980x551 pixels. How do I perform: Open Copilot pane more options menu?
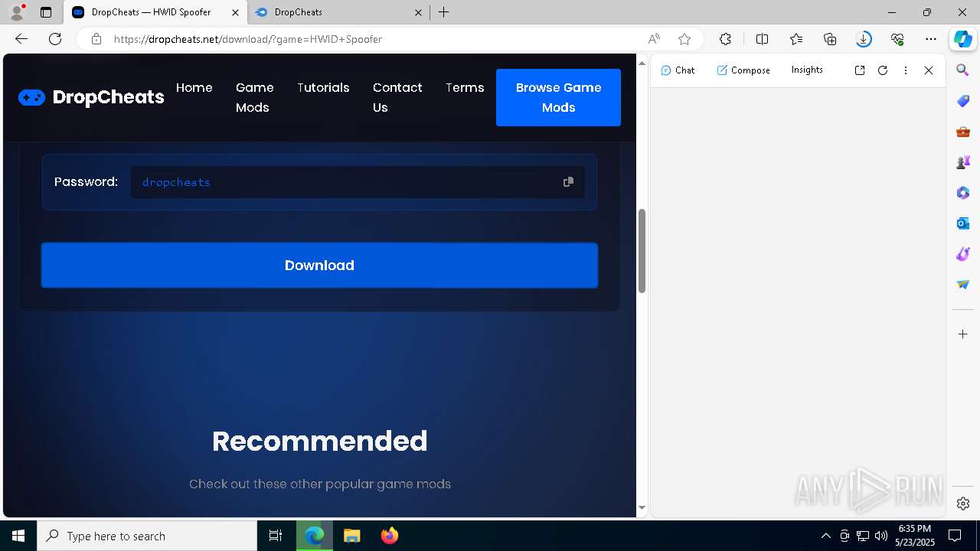click(x=906, y=70)
